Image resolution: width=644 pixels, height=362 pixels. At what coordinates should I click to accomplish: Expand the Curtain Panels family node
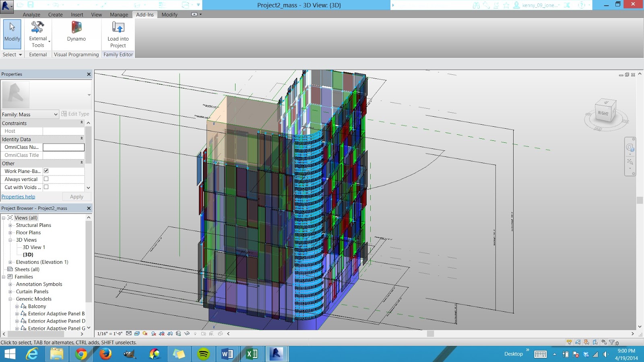tap(10, 291)
